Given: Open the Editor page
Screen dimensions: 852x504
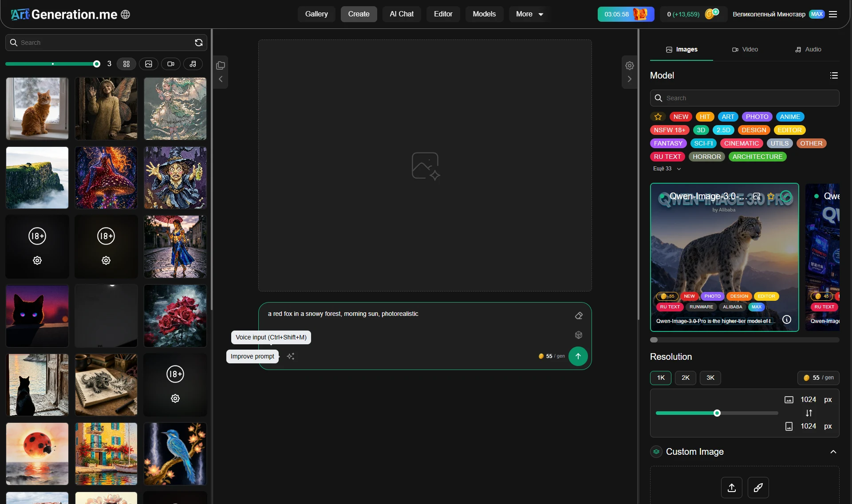Looking at the screenshot, I should [443, 14].
